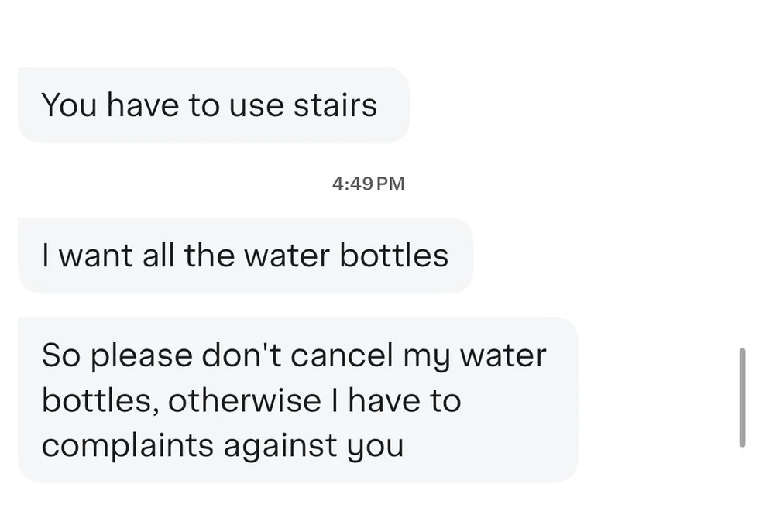Viewport: 759px width, 532px height.
Task: Click "bottles" in the second message
Action: [395, 256]
